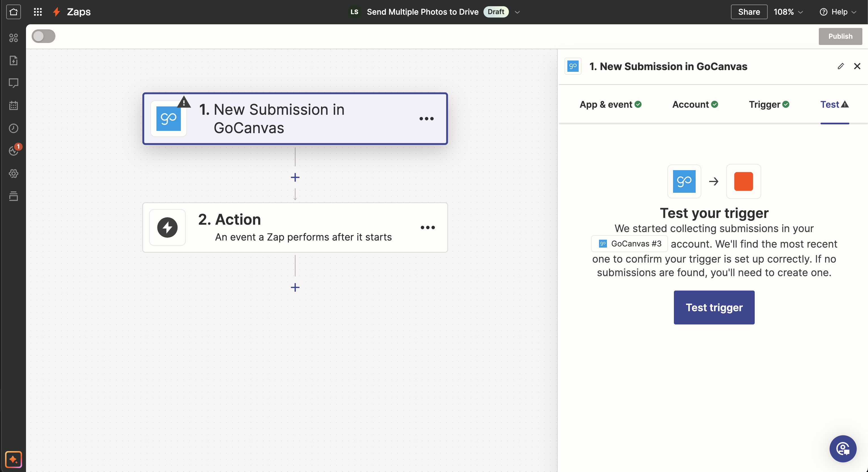Click GoCanvas icon in panel header

click(x=573, y=66)
